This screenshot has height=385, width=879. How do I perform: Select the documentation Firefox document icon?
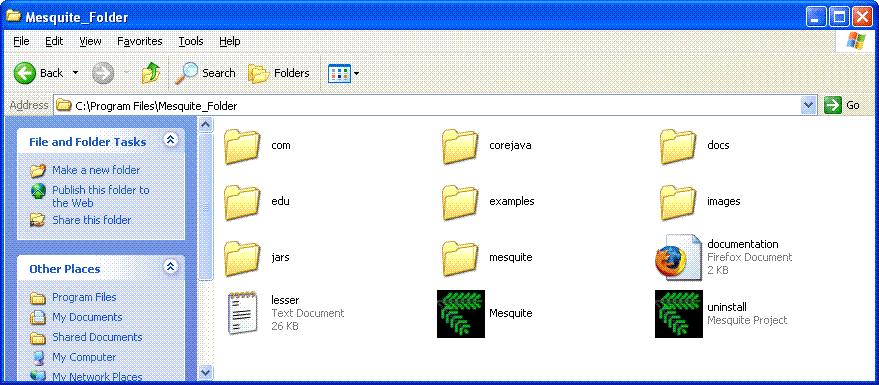[x=678, y=257]
